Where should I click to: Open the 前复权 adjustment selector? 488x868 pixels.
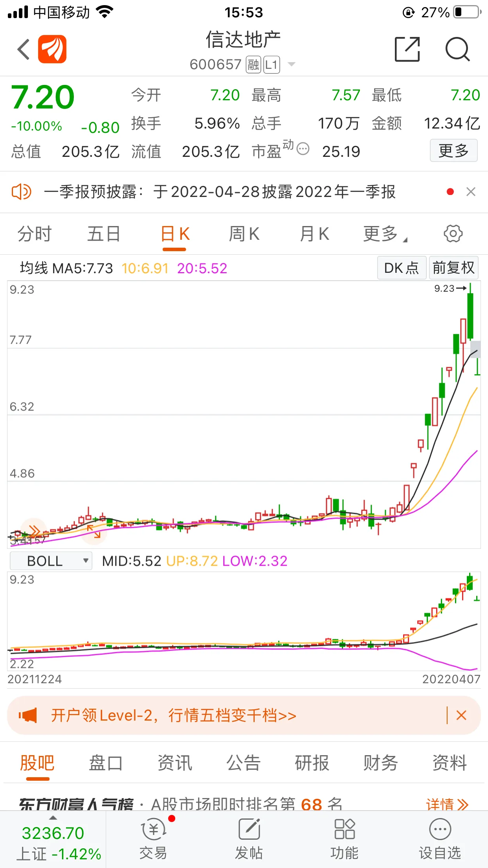coord(453,268)
